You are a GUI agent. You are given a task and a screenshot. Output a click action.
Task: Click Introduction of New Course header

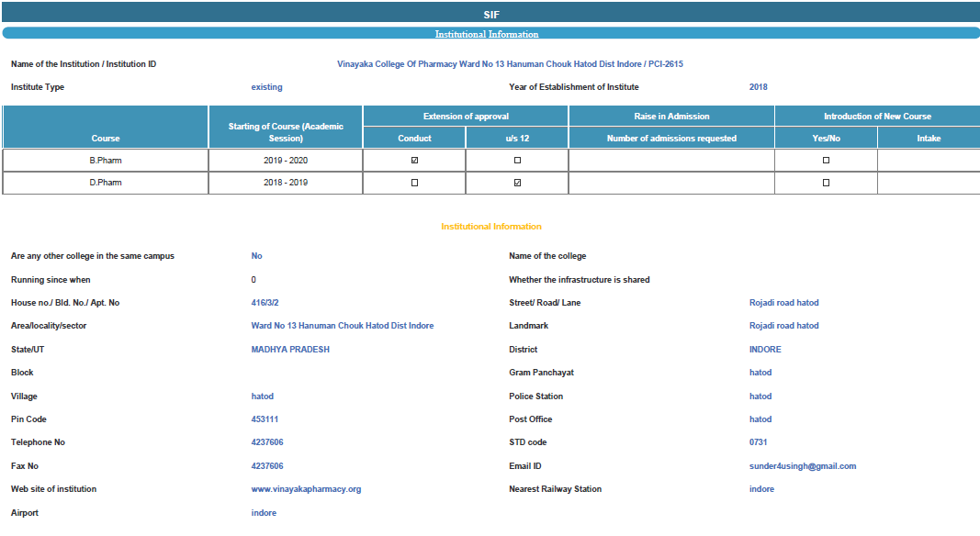[877, 117]
